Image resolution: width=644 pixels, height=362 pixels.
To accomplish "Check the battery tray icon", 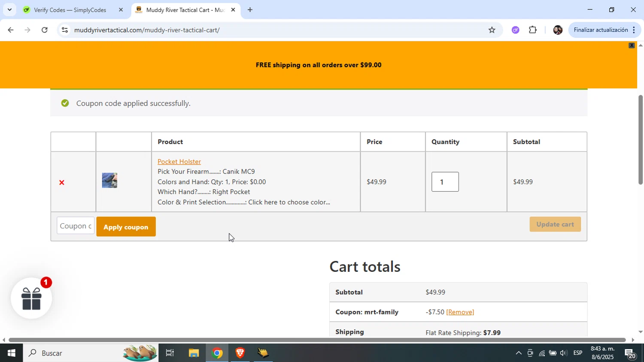I will click(553, 353).
